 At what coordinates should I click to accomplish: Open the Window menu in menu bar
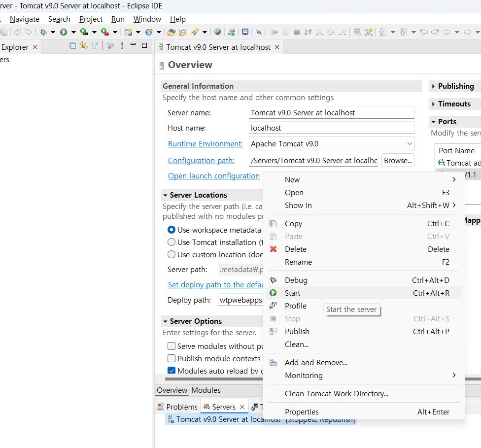[147, 19]
